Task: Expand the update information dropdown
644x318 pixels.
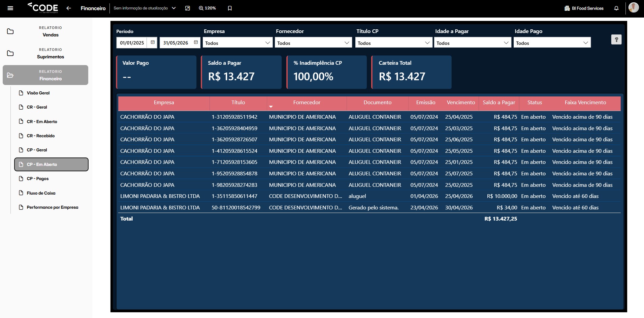Action: pyautogui.click(x=174, y=8)
